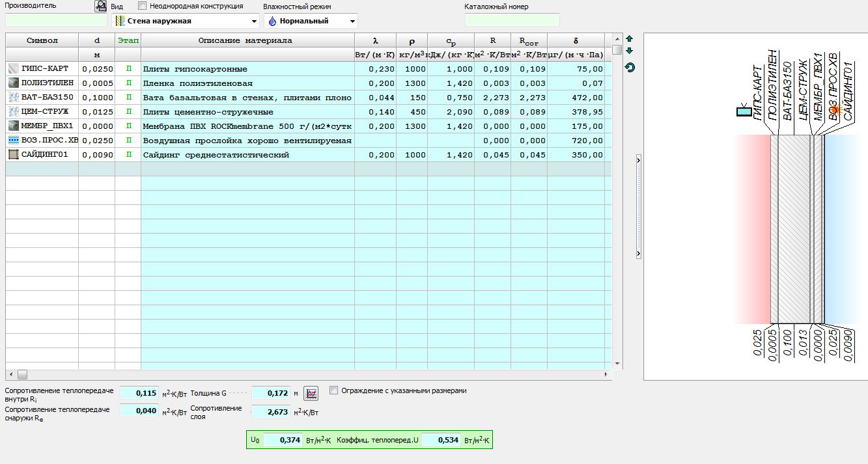Click the table's horizontal scrollbar left arrow
Image resolution: width=868 pixels, height=464 pixels.
tap(10, 375)
